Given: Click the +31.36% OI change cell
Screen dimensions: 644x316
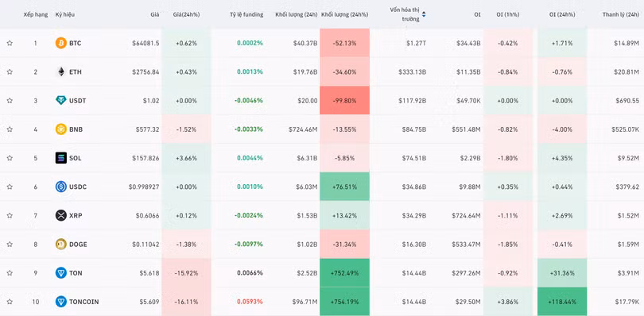Looking at the screenshot, I should pyautogui.click(x=562, y=273).
